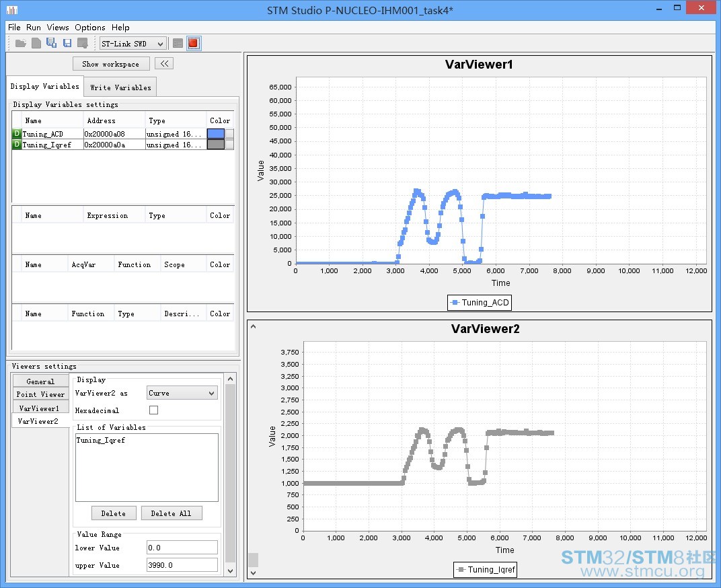
Task: Click the STM Studio title bar app icon
Action: 12,9
